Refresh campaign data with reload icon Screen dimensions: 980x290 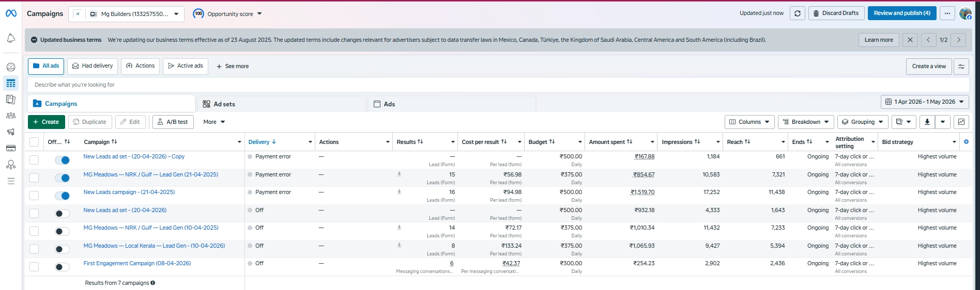click(798, 13)
